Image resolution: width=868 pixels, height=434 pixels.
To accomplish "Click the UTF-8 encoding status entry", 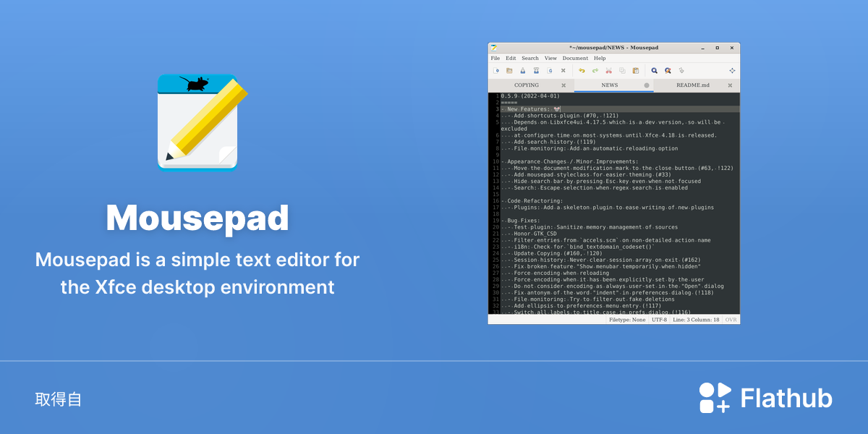I will coord(659,320).
